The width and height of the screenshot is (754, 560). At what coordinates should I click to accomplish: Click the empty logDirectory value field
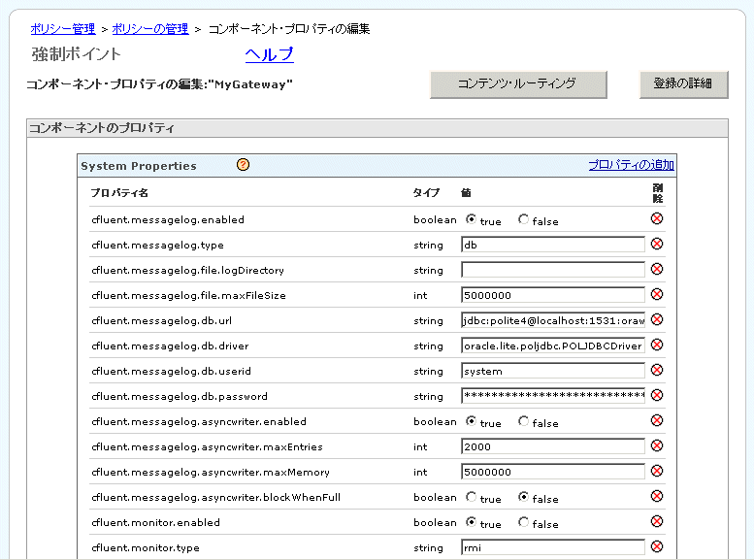pos(553,270)
